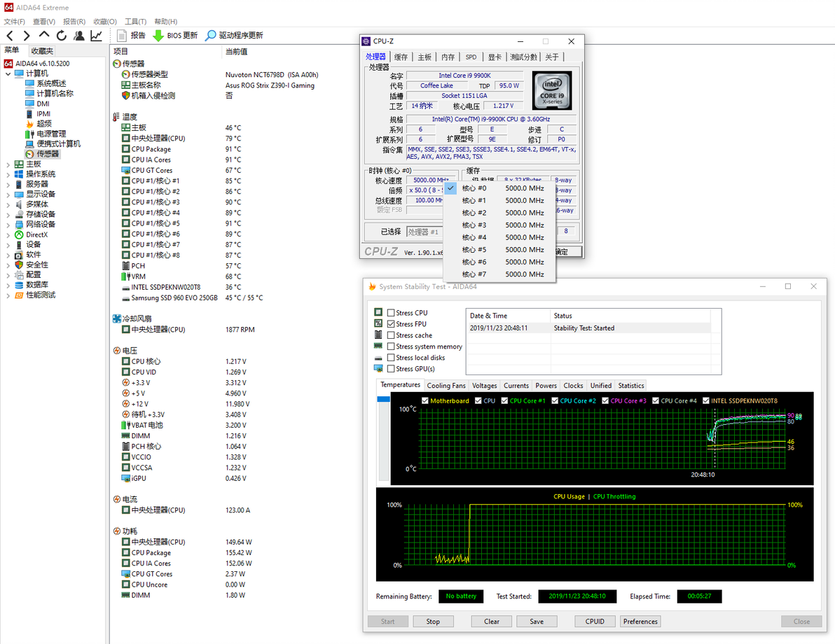
Task: Select 核心 #3 in the CPU-Z core list
Action: tap(499, 225)
